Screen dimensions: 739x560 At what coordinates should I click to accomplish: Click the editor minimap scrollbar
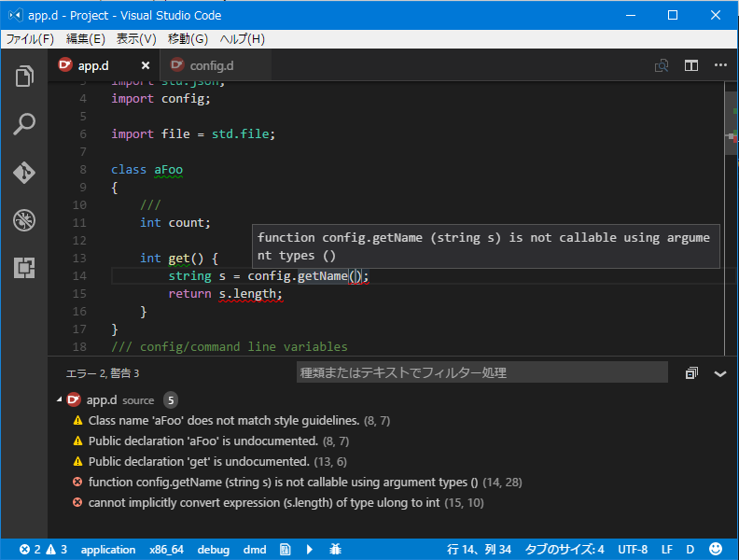pyautogui.click(x=731, y=122)
